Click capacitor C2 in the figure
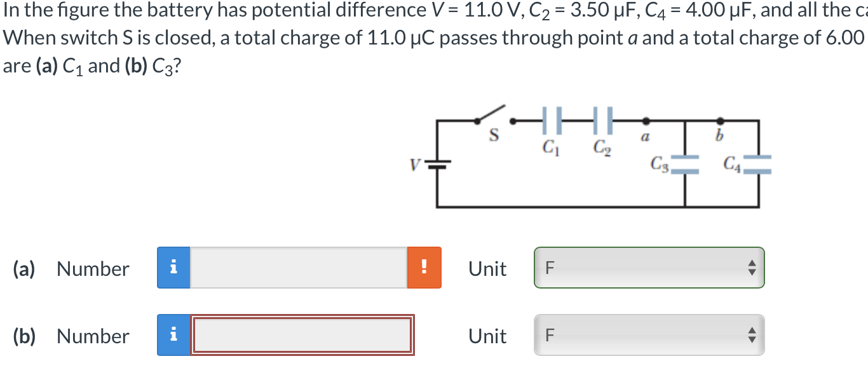 point(602,120)
